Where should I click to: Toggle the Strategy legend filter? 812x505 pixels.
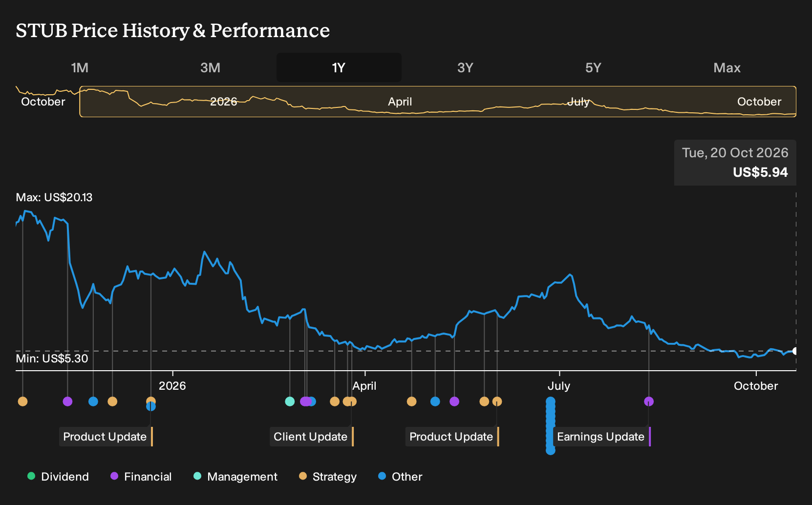point(328,477)
